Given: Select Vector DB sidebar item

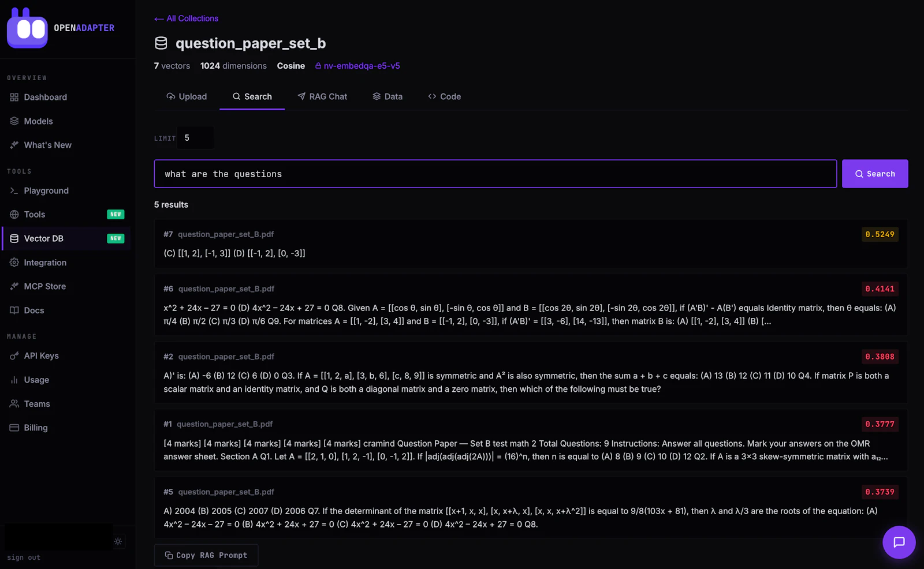Looking at the screenshot, I should [x=66, y=238].
